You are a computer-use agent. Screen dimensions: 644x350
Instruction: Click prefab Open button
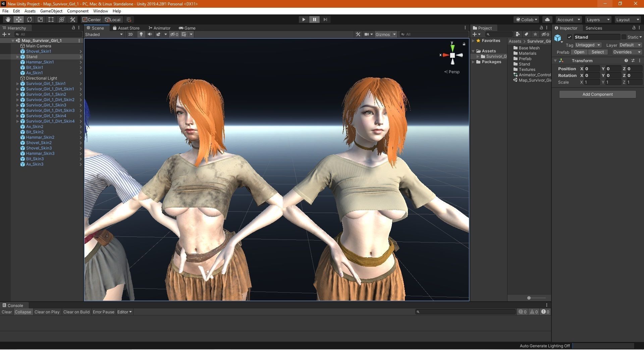point(579,52)
